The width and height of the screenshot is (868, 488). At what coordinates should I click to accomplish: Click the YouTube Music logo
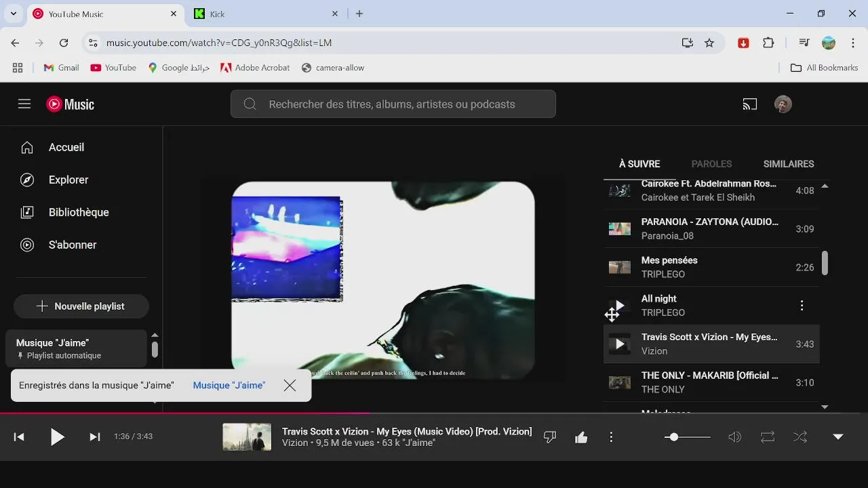[x=70, y=104]
